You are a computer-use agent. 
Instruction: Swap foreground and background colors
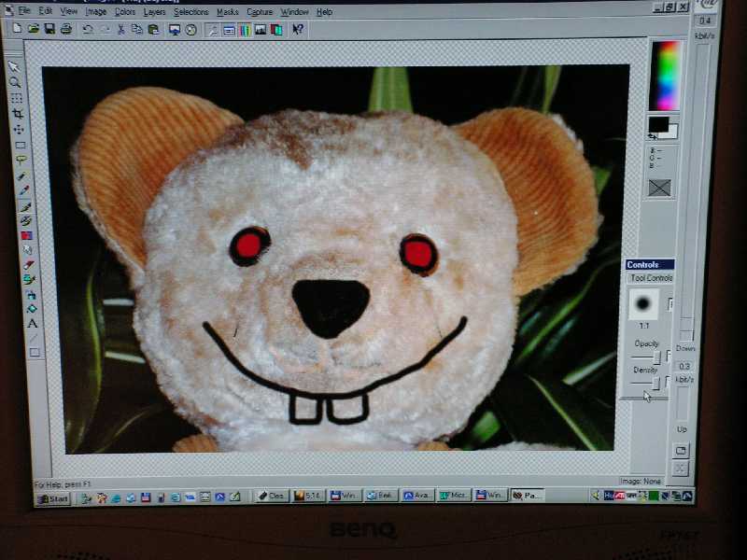click(652, 135)
